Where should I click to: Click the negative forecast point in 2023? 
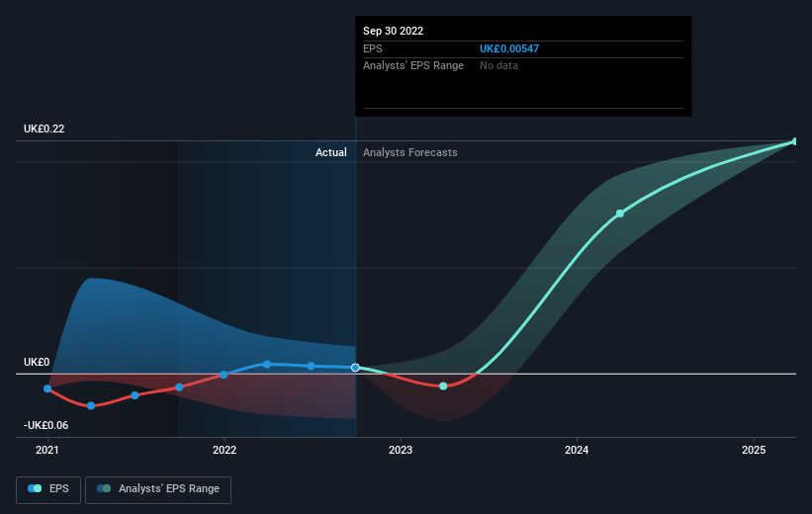click(443, 386)
